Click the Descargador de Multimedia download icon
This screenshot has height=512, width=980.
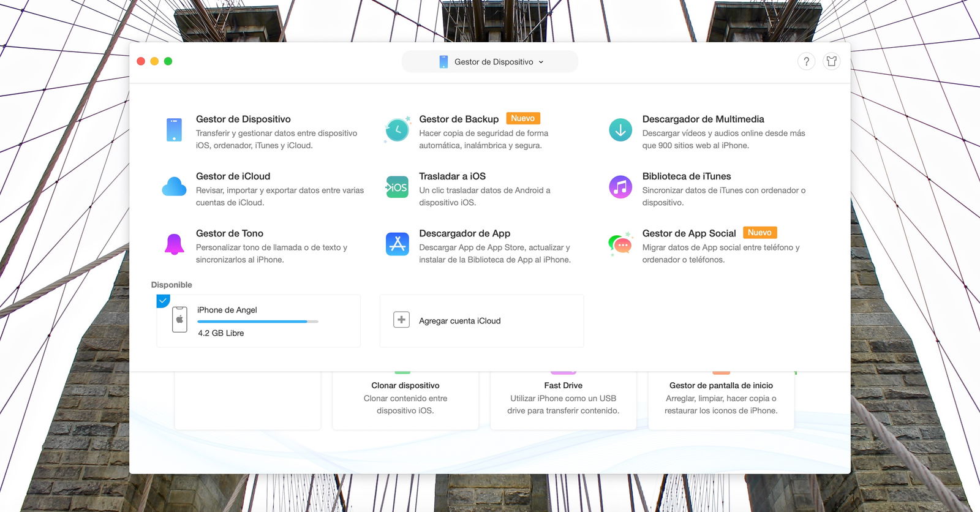click(x=620, y=130)
